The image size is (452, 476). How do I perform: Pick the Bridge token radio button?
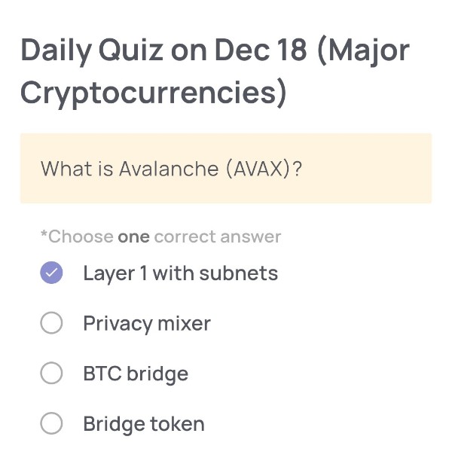pos(51,424)
